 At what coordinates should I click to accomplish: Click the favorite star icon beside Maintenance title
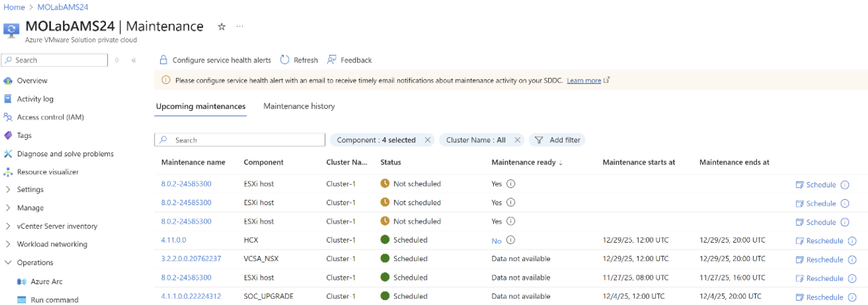pyautogui.click(x=221, y=26)
